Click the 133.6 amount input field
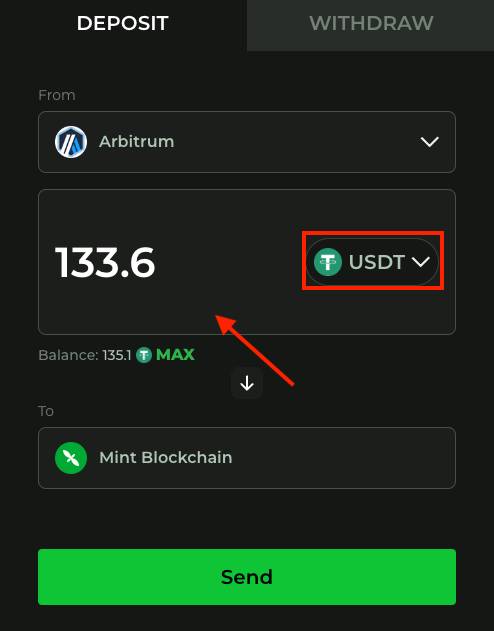The width and height of the screenshot is (494, 631). pyautogui.click(x=169, y=262)
